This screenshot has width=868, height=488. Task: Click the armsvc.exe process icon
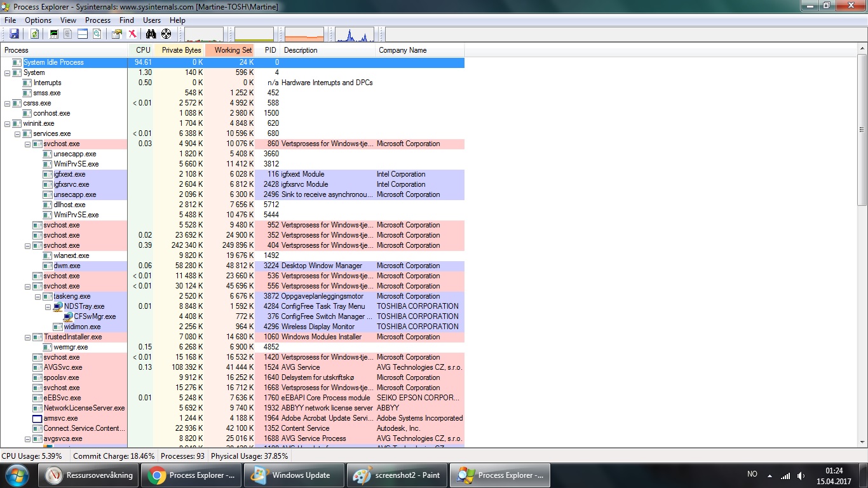click(37, 418)
